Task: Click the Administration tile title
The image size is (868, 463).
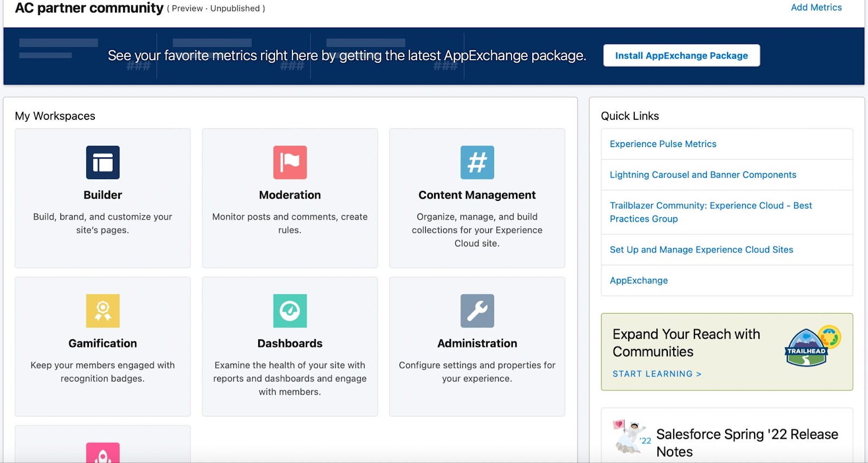Action: [477, 344]
